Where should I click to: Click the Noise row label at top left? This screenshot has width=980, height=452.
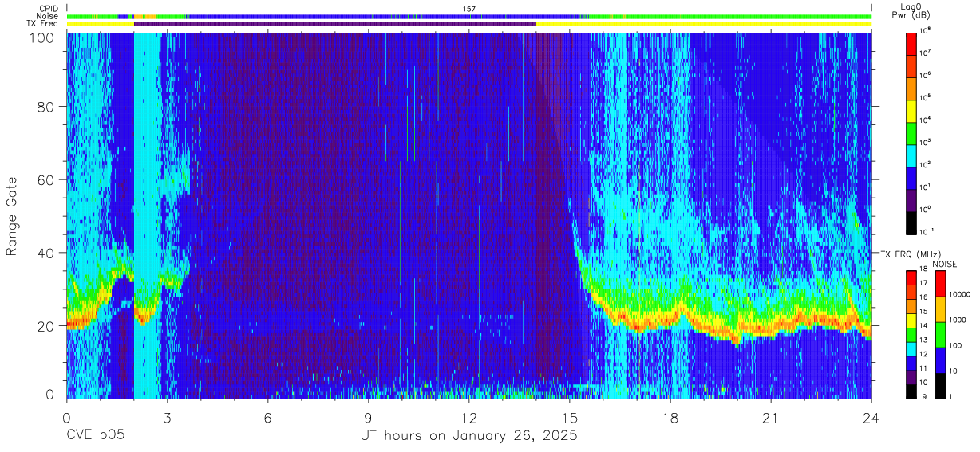coord(46,16)
